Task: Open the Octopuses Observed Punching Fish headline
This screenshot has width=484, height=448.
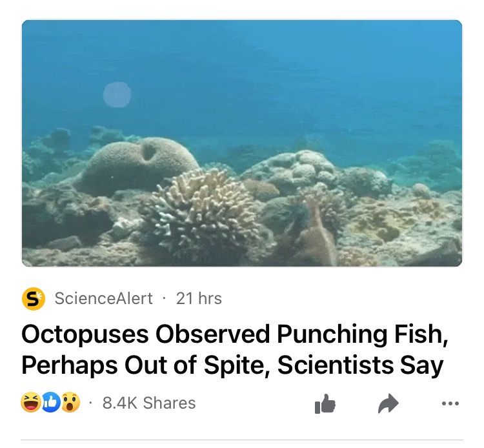Action: [x=235, y=349]
